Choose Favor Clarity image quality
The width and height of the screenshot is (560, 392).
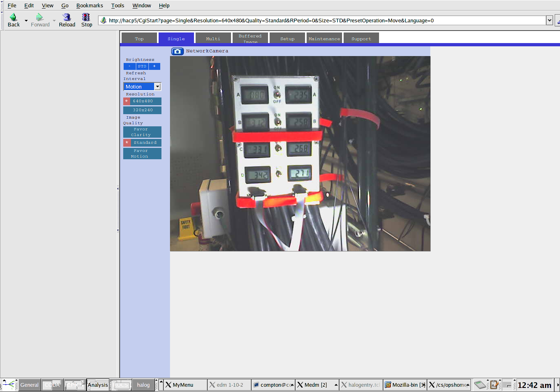[142, 132]
